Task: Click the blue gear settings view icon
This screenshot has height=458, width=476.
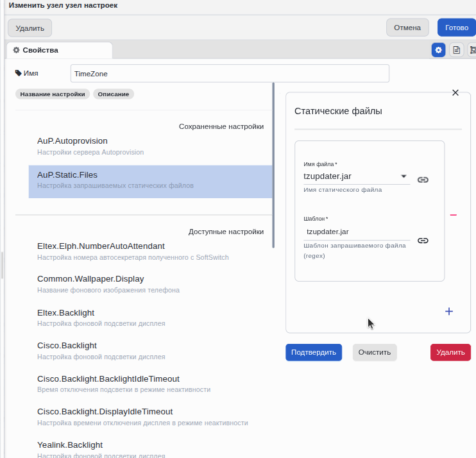Action: (x=438, y=50)
